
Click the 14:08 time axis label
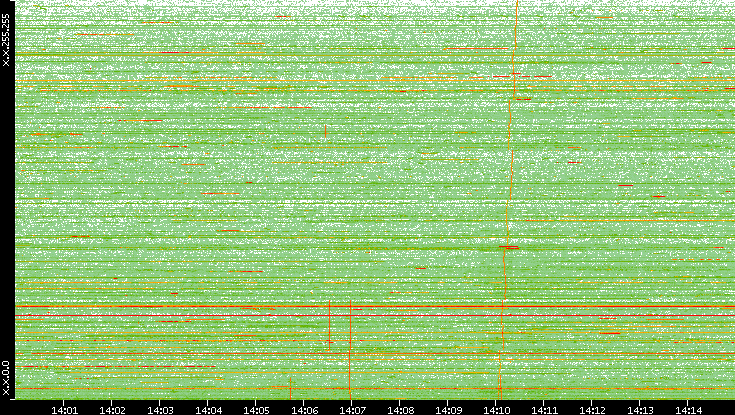[x=400, y=410]
